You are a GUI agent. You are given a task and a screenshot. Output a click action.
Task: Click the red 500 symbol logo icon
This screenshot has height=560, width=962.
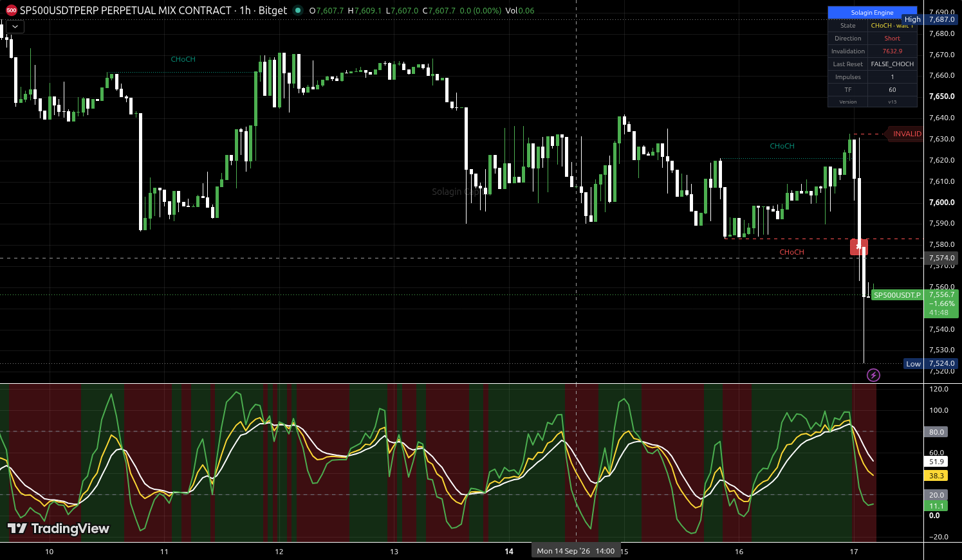[x=12, y=10]
